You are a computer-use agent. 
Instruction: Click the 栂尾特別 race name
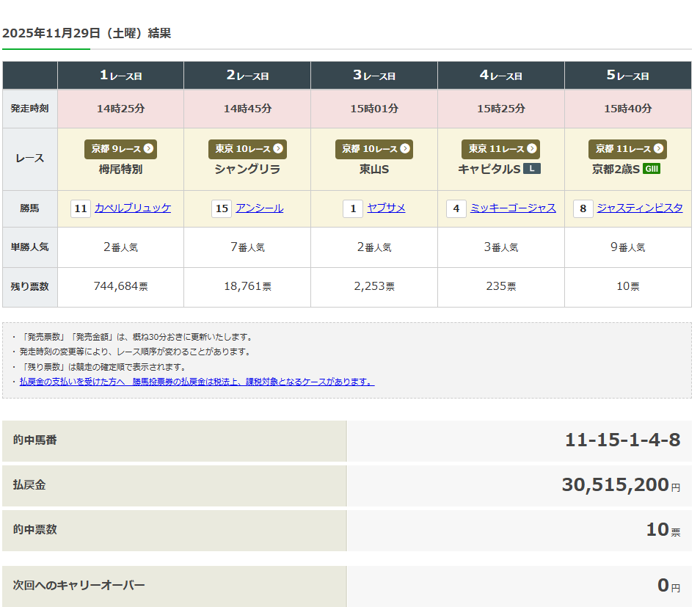[x=120, y=169]
